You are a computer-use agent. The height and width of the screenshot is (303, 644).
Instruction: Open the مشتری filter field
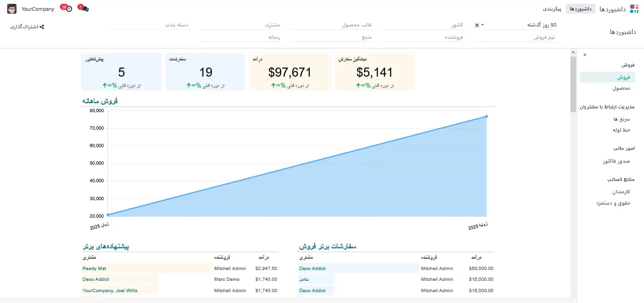pyautogui.click(x=240, y=25)
